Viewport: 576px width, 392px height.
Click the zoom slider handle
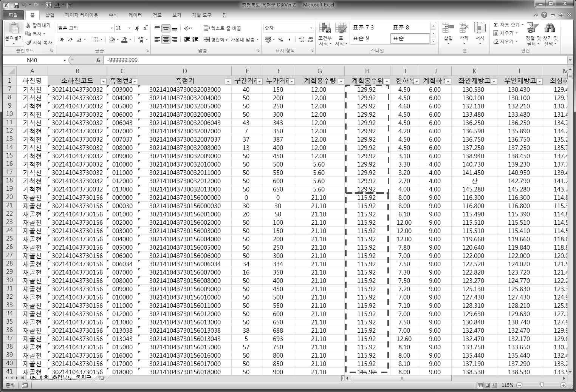click(542, 385)
